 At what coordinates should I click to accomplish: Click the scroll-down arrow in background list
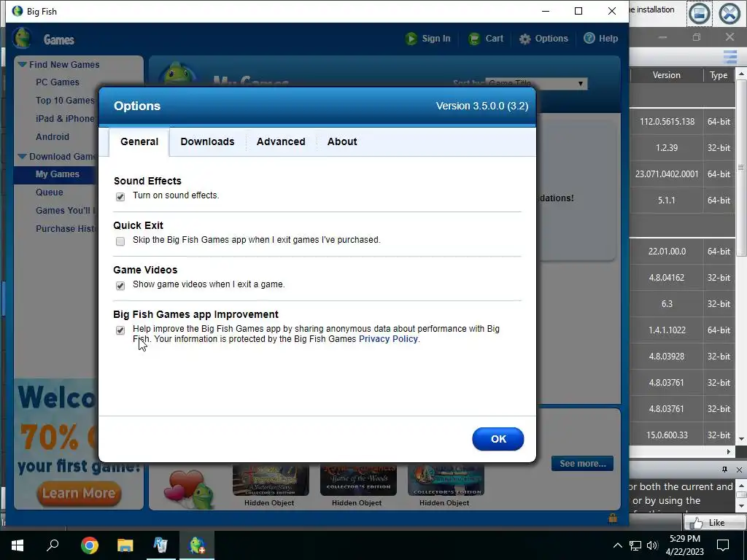741,438
